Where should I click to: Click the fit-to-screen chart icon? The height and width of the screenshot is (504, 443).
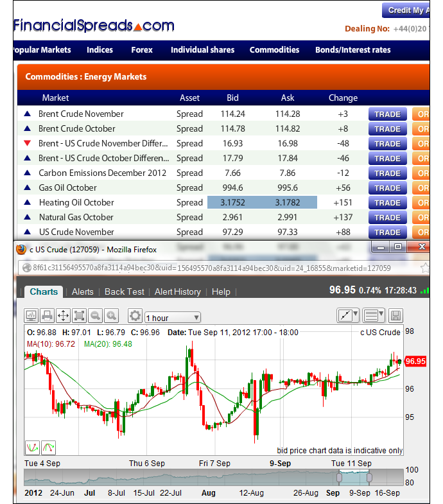tap(79, 316)
